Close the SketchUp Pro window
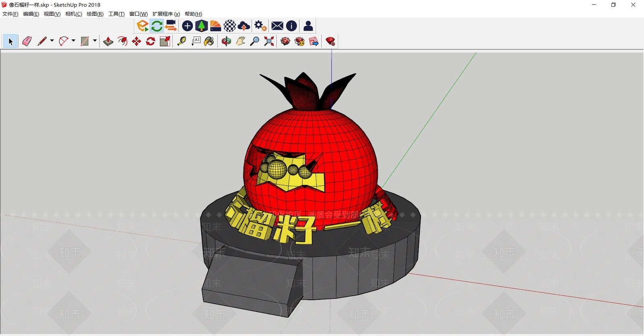Image resolution: width=644 pixels, height=336 pixels. click(633, 5)
